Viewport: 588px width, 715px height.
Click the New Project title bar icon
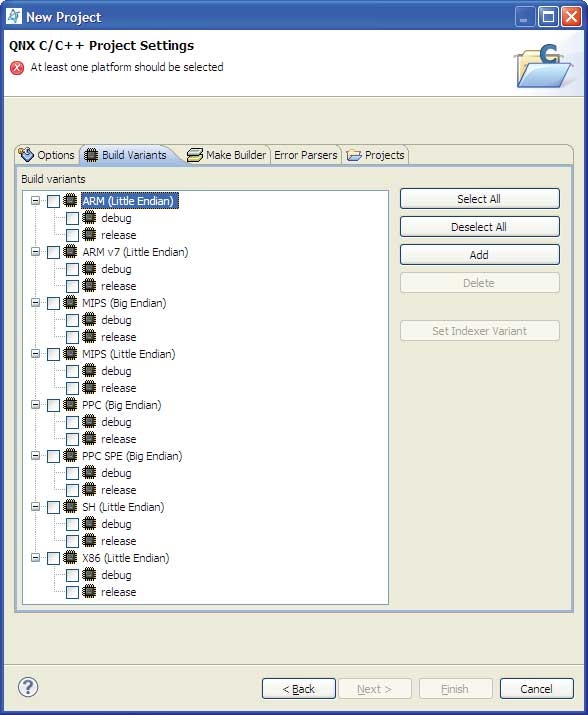[x=14, y=16]
